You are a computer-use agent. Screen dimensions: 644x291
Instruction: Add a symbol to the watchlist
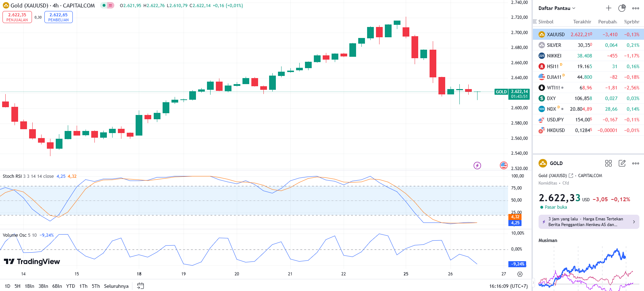click(x=608, y=8)
